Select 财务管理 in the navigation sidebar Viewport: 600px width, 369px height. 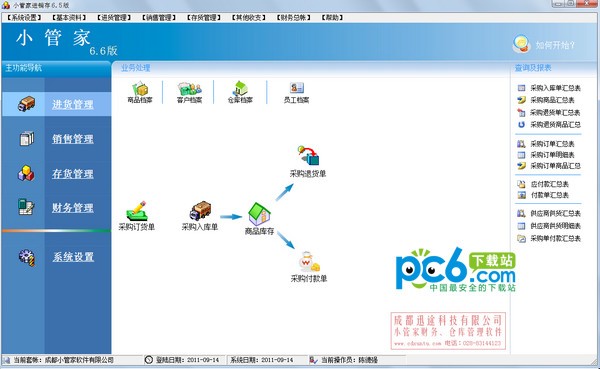coord(73,208)
